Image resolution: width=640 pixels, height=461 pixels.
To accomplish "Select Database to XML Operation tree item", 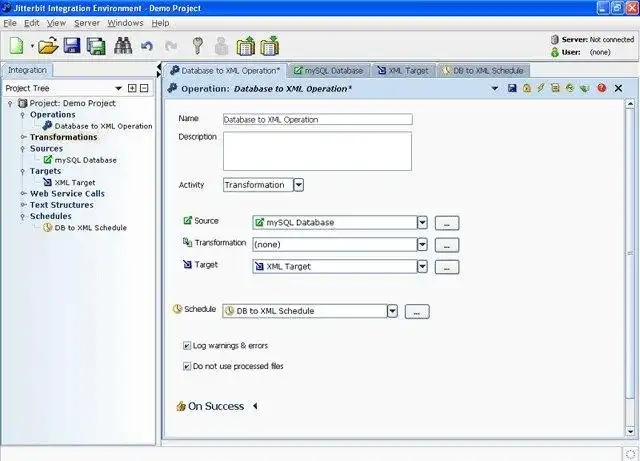I will pos(98,126).
